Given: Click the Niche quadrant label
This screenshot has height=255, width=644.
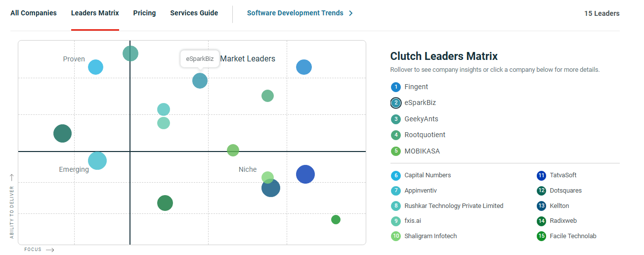Looking at the screenshot, I should pyautogui.click(x=248, y=169).
